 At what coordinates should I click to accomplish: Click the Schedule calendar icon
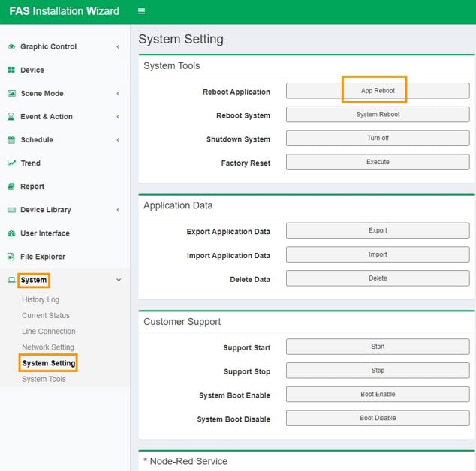click(11, 139)
